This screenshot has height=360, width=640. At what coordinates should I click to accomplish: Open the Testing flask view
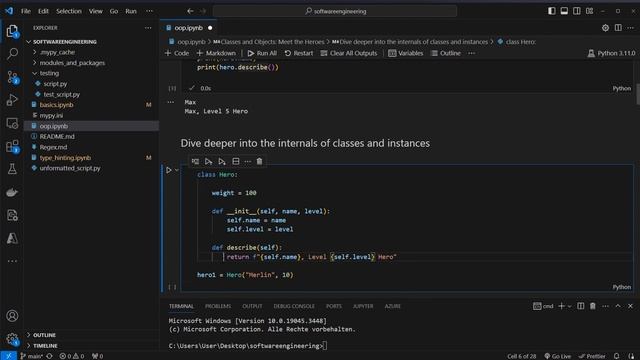(12, 169)
